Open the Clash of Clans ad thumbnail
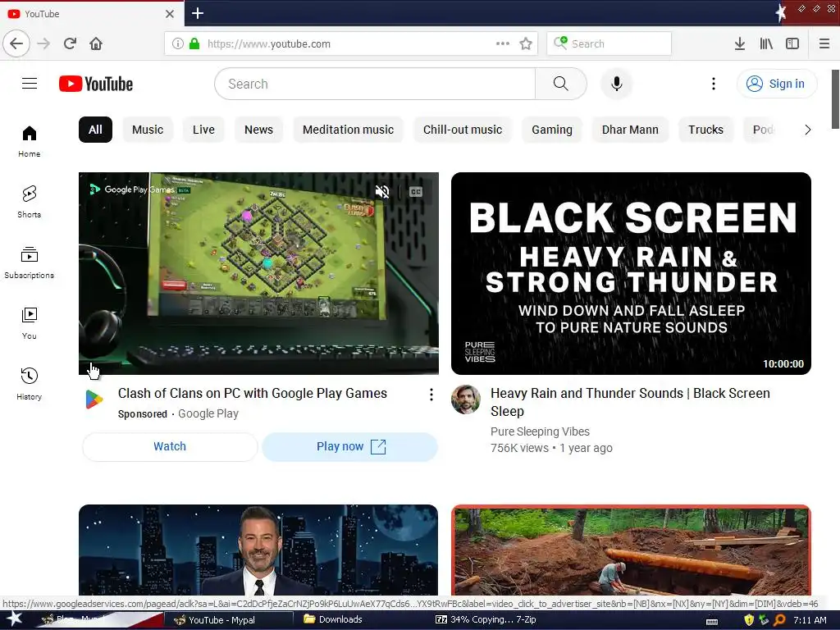This screenshot has width=840, height=630. 258,273
